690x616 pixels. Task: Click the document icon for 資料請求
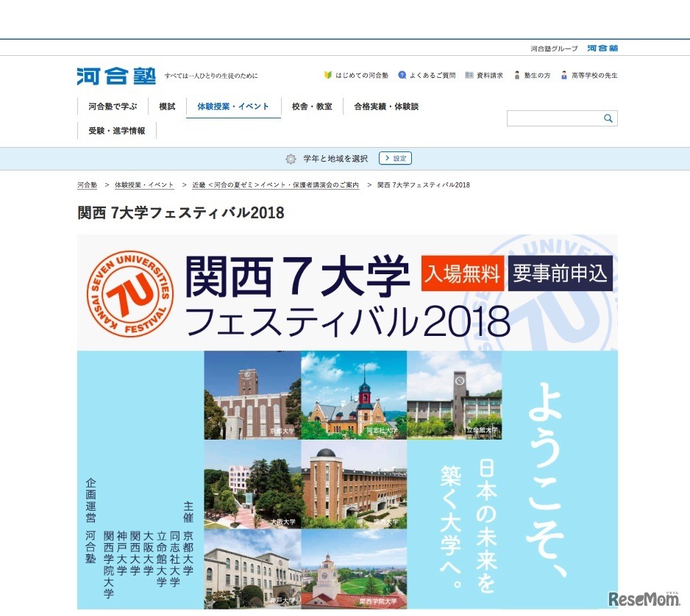469,74
